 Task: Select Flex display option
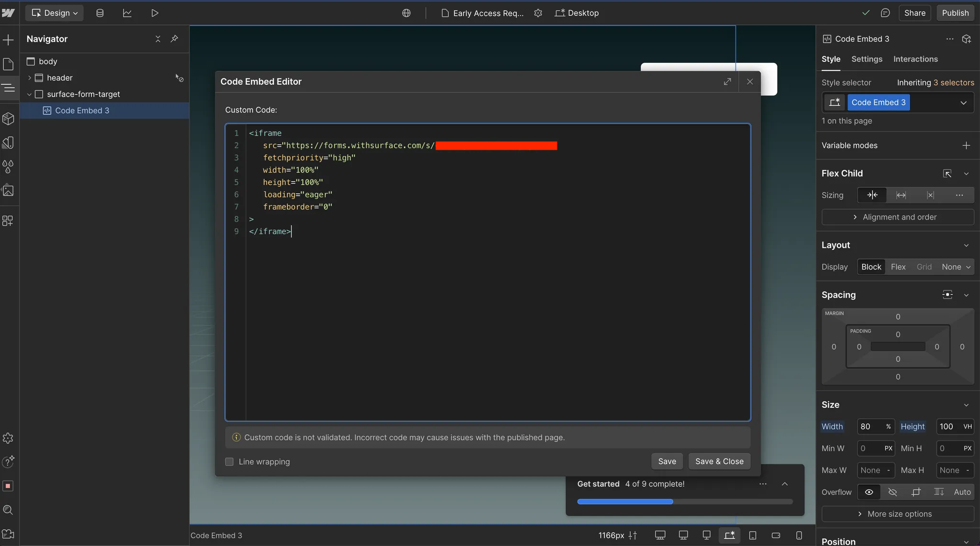898,267
